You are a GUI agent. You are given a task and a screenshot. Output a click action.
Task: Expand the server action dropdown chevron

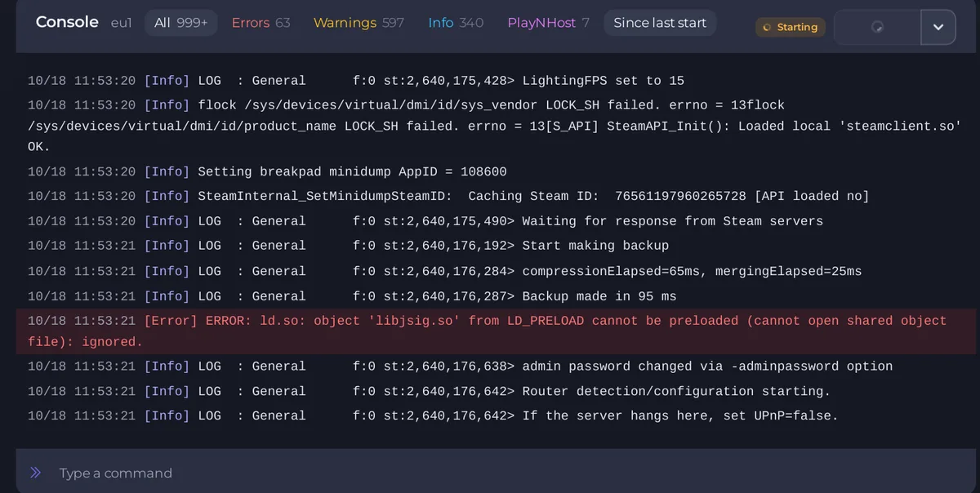938,27
